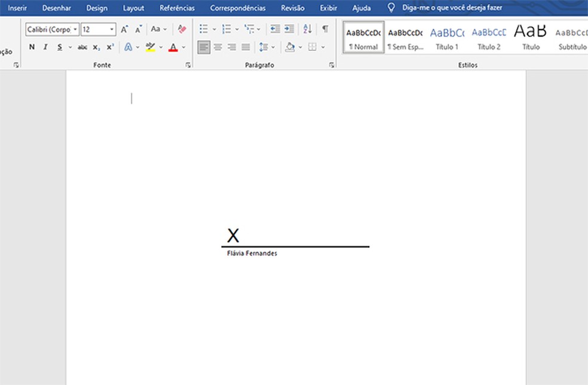Open the Sort icon in Parágrafo group

(x=307, y=29)
